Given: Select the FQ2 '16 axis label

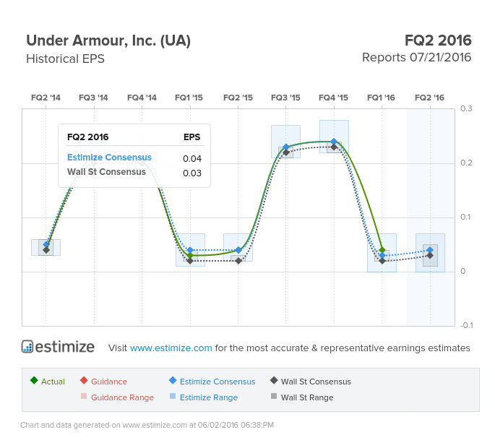Looking at the screenshot, I should (430, 98).
